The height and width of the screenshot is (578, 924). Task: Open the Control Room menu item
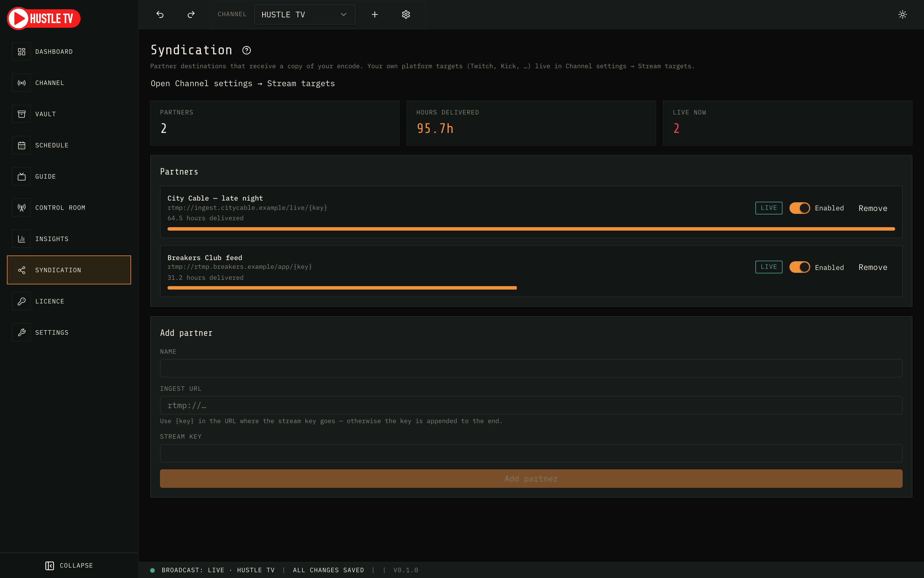[x=69, y=208]
